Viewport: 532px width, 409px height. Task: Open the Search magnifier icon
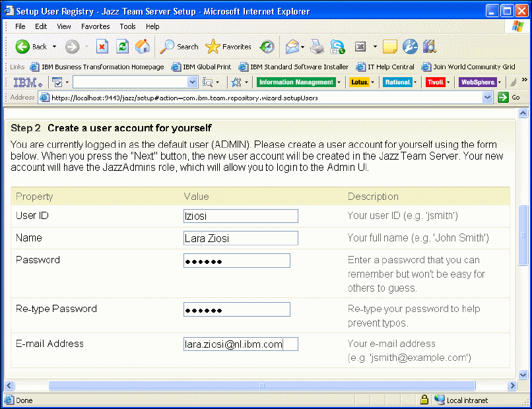coord(166,46)
